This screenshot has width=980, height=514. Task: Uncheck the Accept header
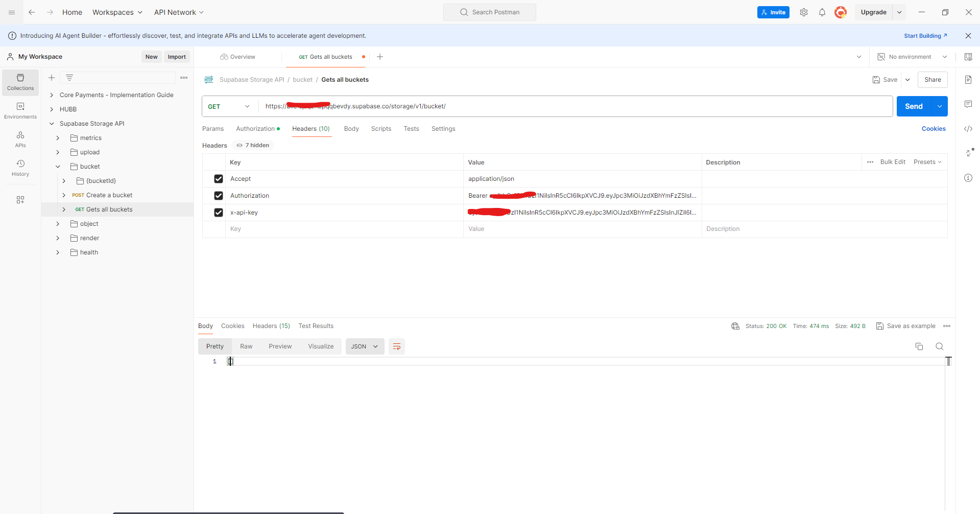click(x=219, y=179)
